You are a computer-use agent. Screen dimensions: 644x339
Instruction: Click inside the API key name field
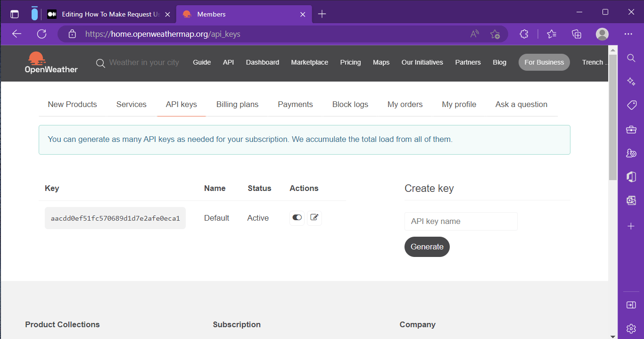pyautogui.click(x=461, y=221)
